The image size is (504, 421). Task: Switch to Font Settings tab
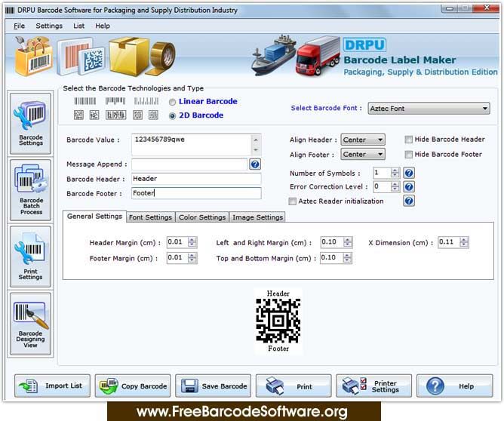(150, 217)
